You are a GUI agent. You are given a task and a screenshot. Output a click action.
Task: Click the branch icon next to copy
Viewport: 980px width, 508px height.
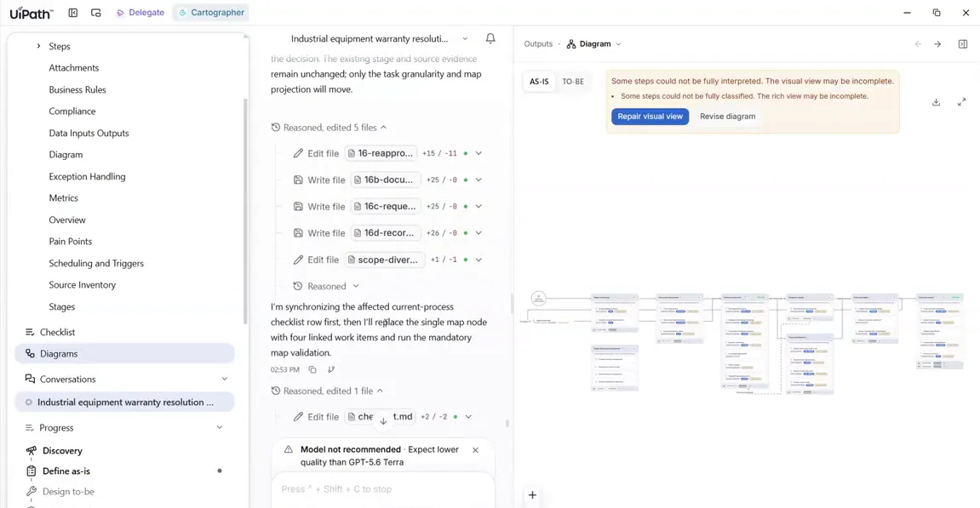pos(331,370)
